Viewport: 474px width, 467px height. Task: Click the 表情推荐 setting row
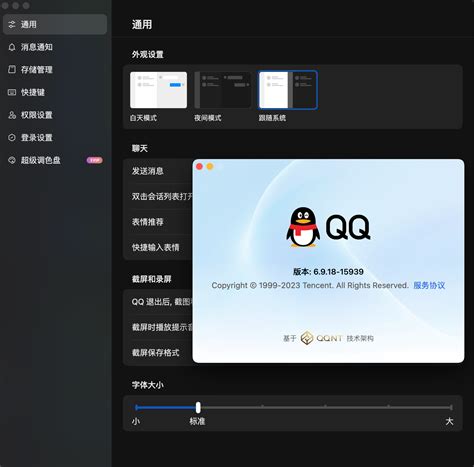click(x=158, y=222)
